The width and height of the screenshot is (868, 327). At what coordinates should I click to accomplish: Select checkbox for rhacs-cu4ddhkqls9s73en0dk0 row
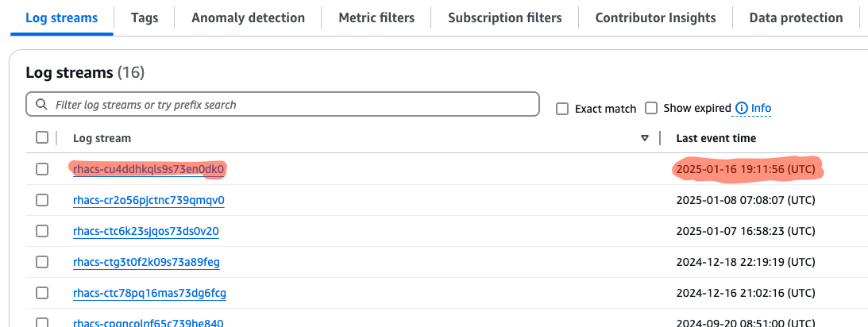(42, 169)
